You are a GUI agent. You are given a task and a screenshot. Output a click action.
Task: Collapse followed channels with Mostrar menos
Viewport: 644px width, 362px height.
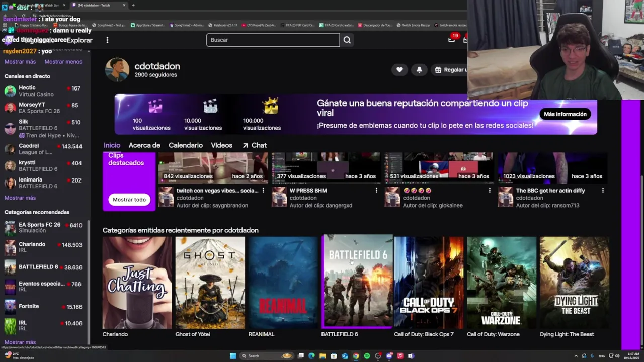[x=63, y=62]
